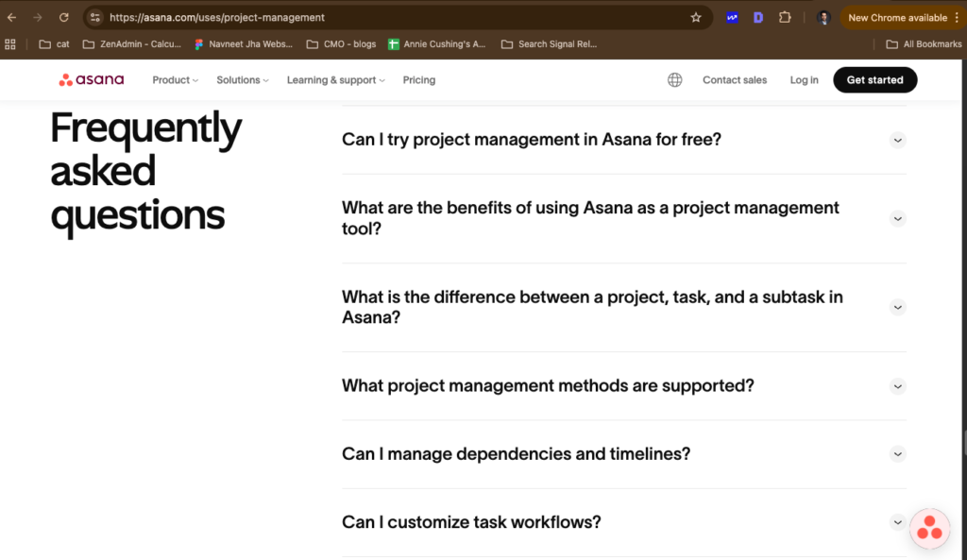Click the bookmark star in address bar
The height and width of the screenshot is (560, 967).
coord(696,18)
